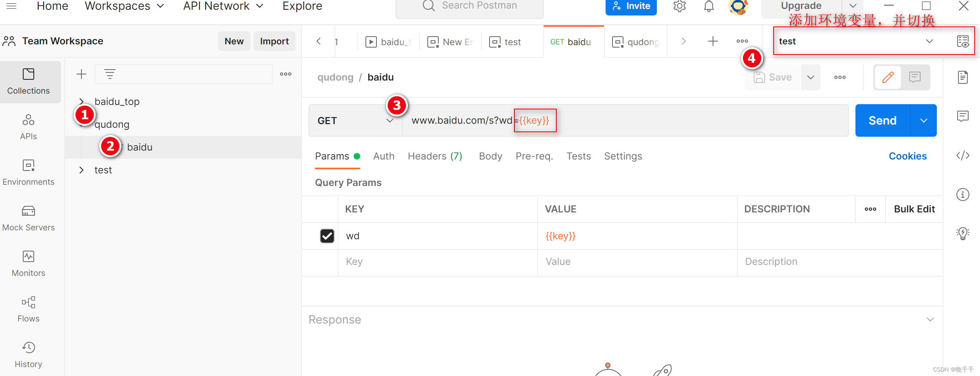Open the GET method dropdown
The height and width of the screenshot is (376, 980).
pyautogui.click(x=355, y=120)
